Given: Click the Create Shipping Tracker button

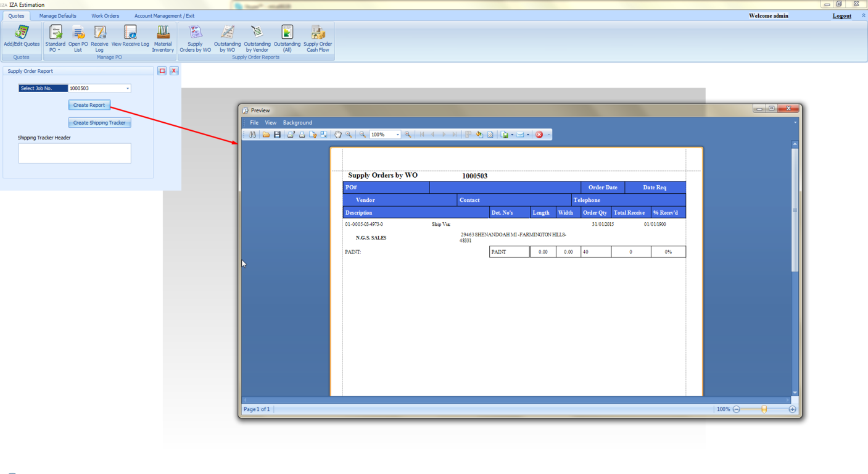Looking at the screenshot, I should [99, 123].
